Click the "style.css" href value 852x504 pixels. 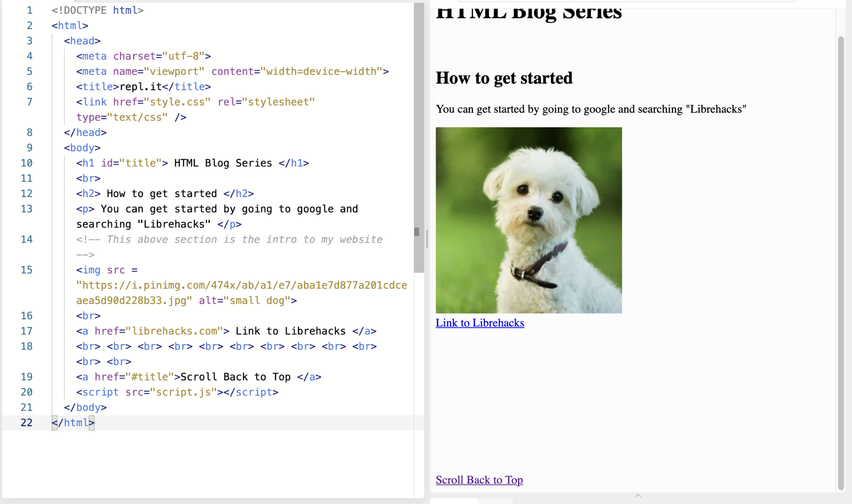(180, 102)
